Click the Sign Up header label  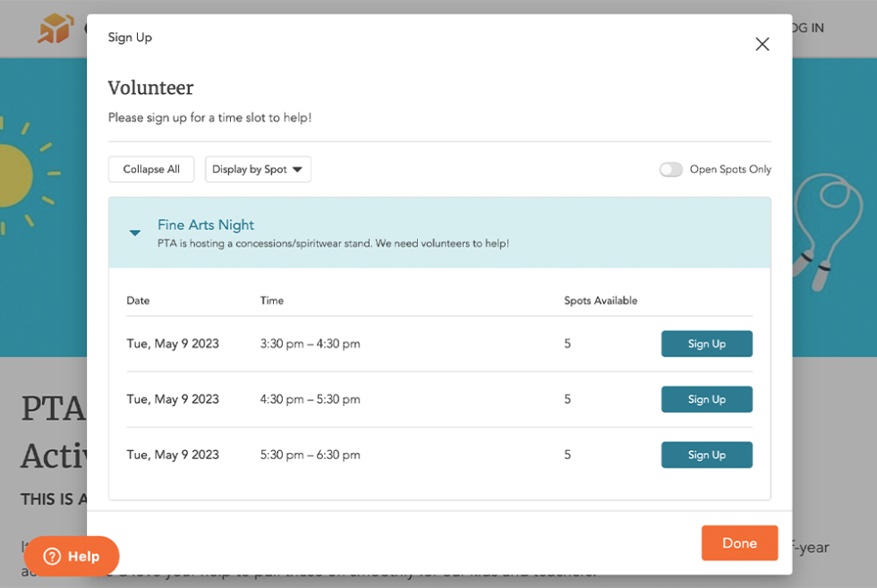(x=129, y=38)
